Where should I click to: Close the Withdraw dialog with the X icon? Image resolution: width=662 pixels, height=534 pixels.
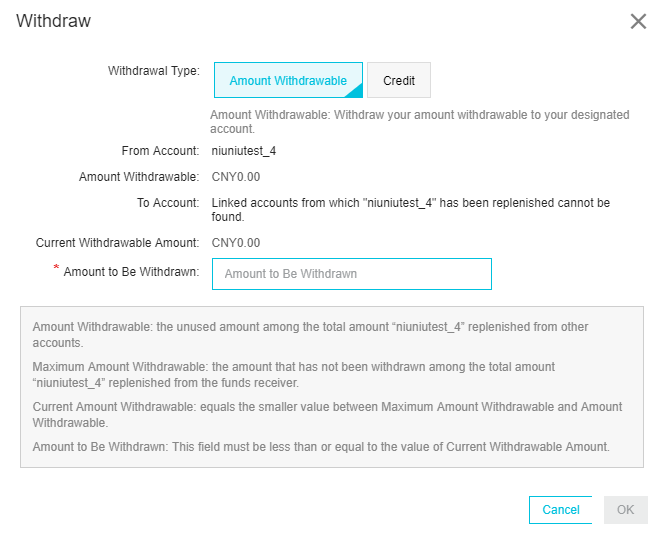(x=638, y=21)
